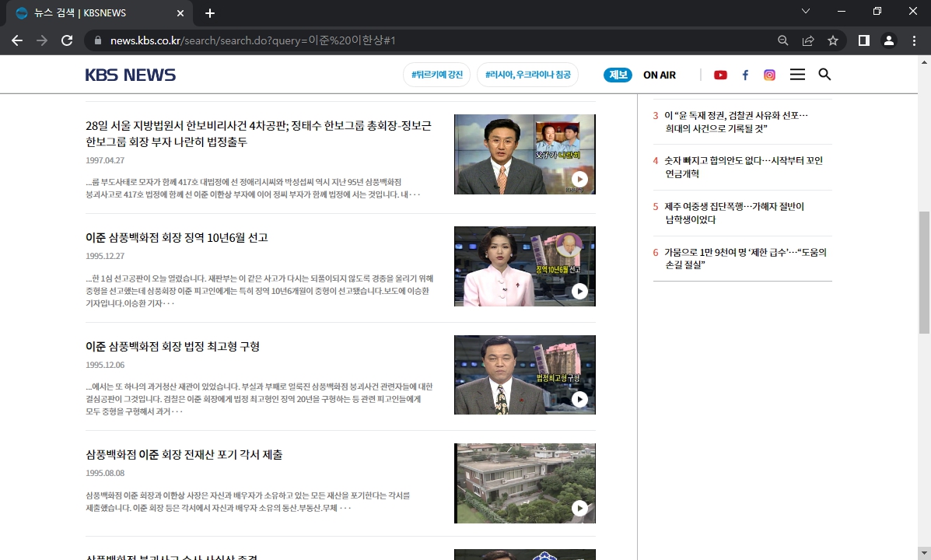The width and height of the screenshot is (931, 560).
Task: Open the KBS Facebook icon
Action: click(x=745, y=75)
